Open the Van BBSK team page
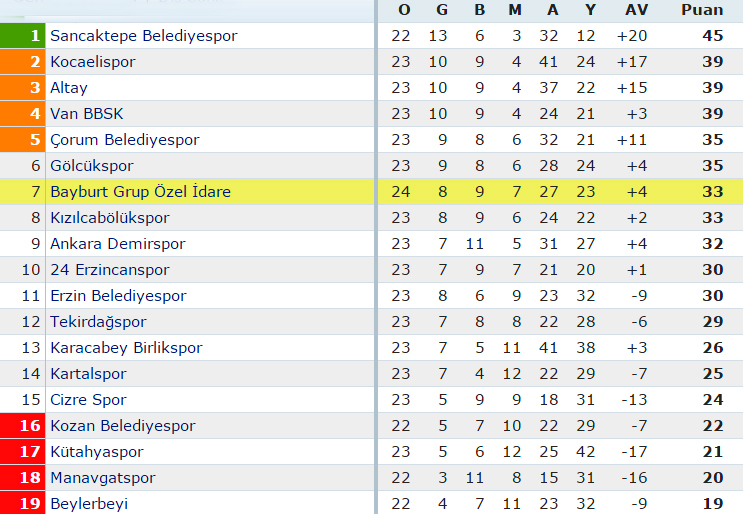 pyautogui.click(x=87, y=114)
